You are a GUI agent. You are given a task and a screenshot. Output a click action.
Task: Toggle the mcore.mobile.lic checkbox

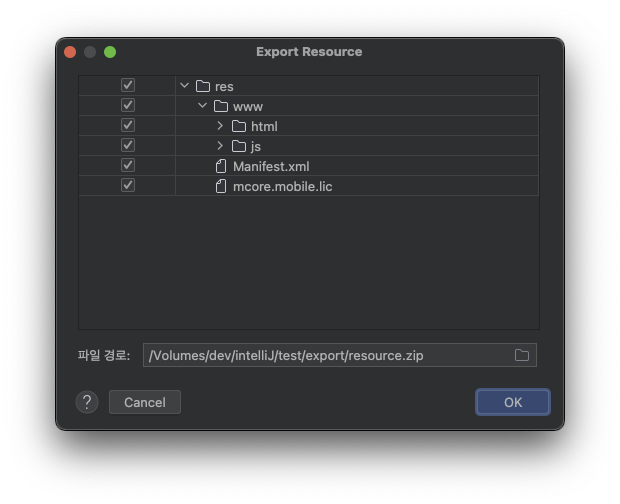coord(128,186)
